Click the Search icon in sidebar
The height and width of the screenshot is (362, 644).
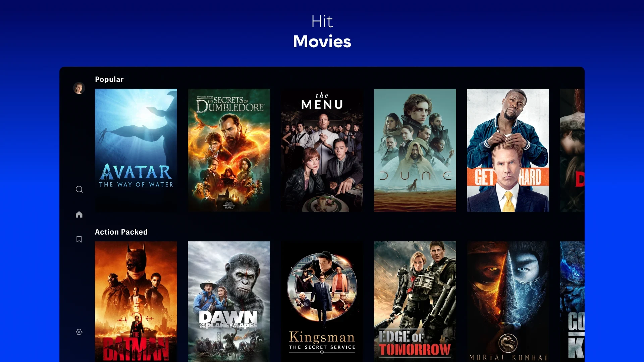(79, 189)
